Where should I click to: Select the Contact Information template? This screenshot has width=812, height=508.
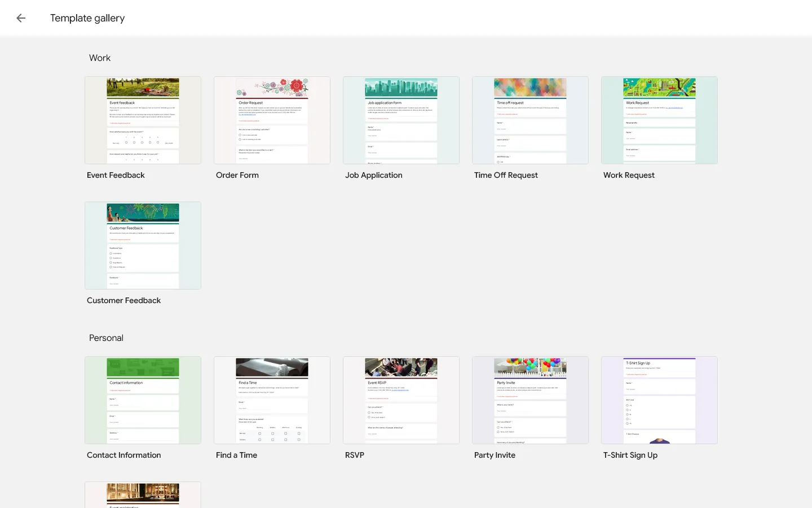pyautogui.click(x=143, y=400)
